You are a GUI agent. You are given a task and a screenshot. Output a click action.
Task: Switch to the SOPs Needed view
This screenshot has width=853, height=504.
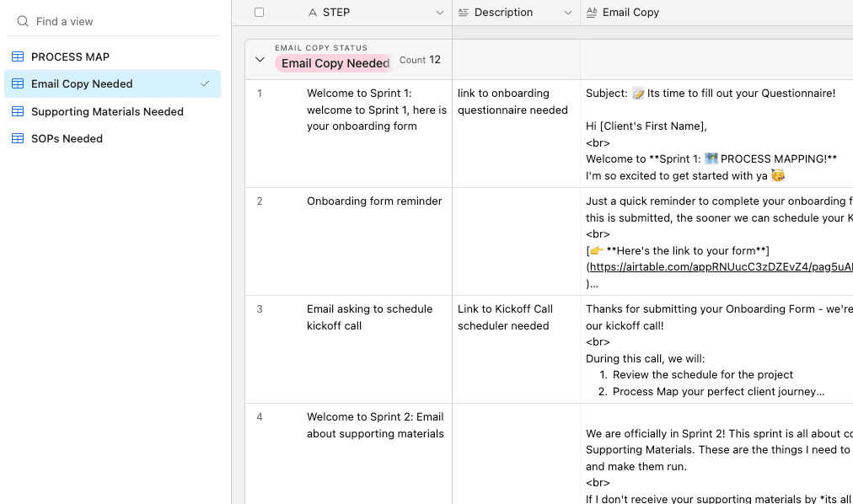pyautogui.click(x=113, y=138)
